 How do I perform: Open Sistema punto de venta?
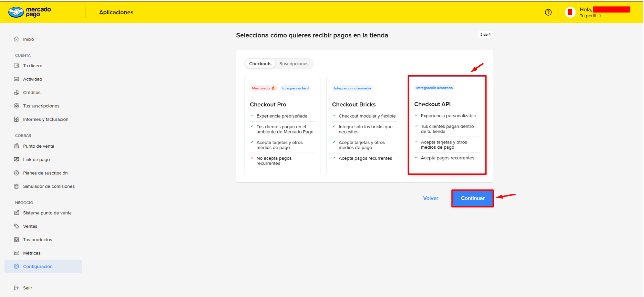47,213
